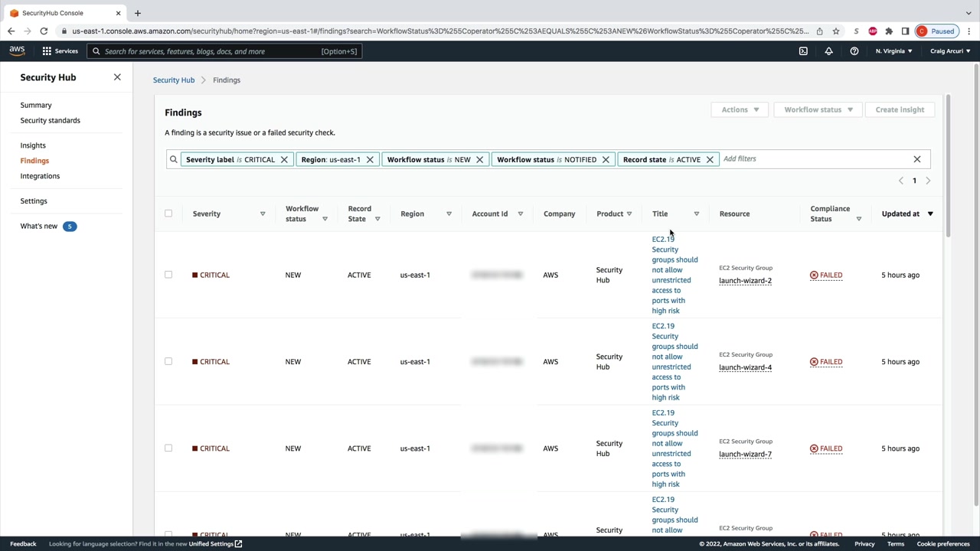Click the Feedback button in the footer
Screen dimensions: 980x551
23,544
